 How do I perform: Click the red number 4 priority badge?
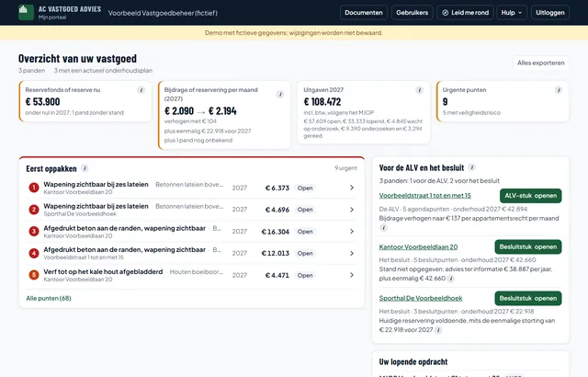tap(34, 253)
